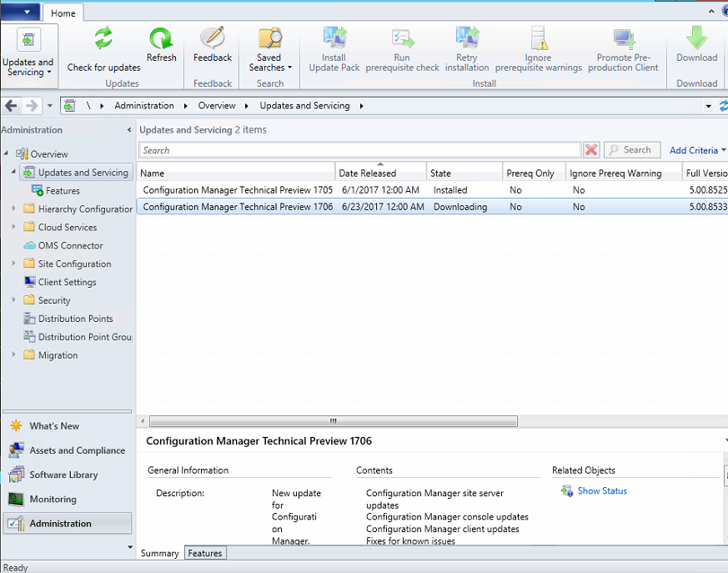Click Retry installation icon
This screenshot has width=728, height=573.
[x=467, y=38]
